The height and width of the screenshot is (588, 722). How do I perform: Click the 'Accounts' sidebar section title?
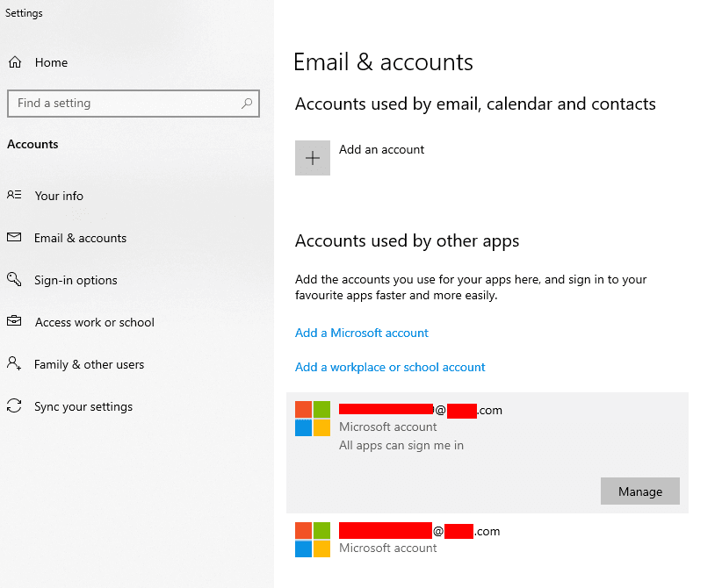tap(32, 145)
